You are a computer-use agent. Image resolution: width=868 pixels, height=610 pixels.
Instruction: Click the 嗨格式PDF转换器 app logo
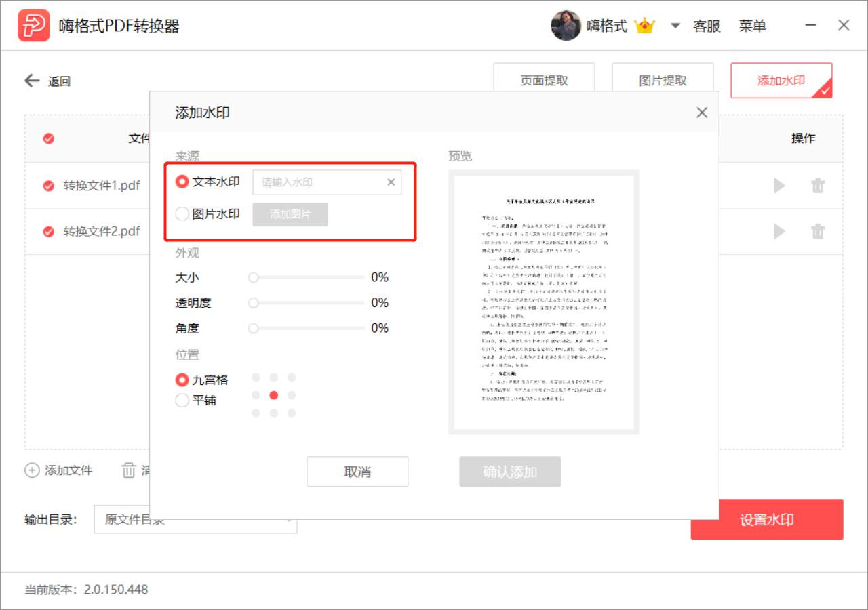coord(34,26)
